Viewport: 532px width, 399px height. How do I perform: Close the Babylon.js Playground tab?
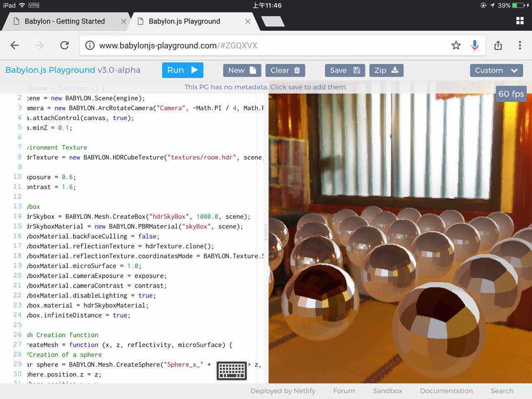[x=248, y=21]
